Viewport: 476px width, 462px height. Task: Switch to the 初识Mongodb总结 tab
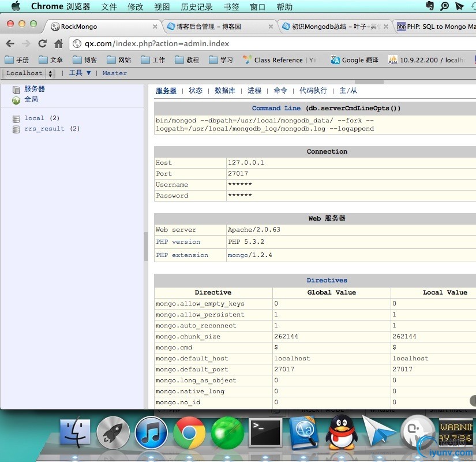click(x=335, y=27)
